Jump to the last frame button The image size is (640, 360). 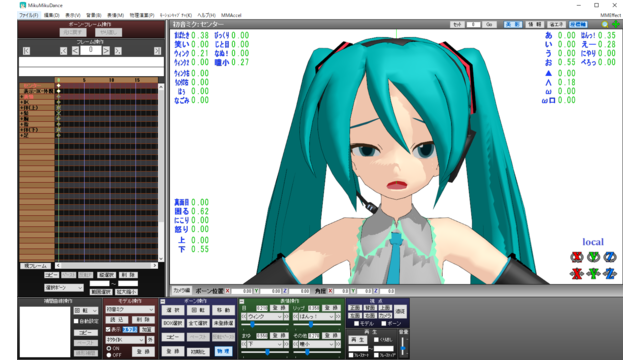[157, 51]
